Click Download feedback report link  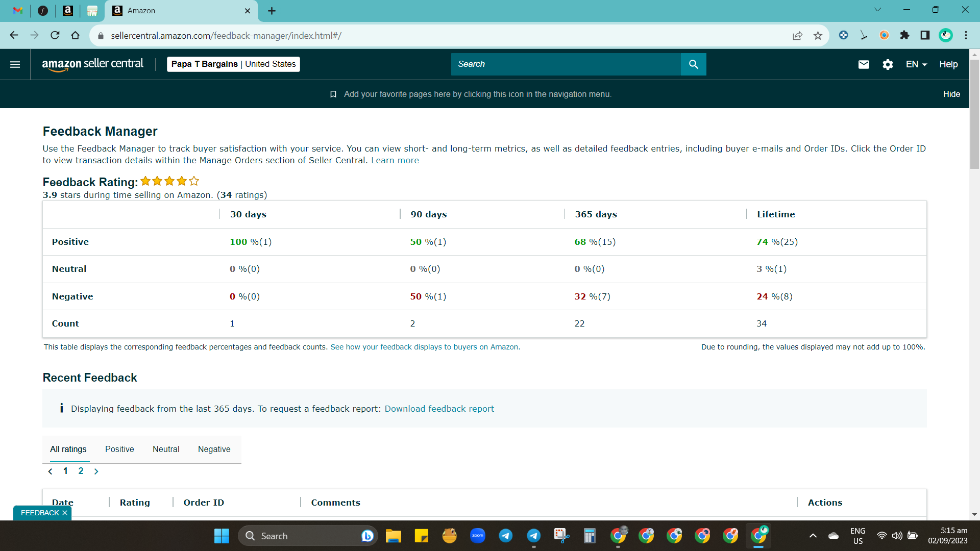[439, 409]
